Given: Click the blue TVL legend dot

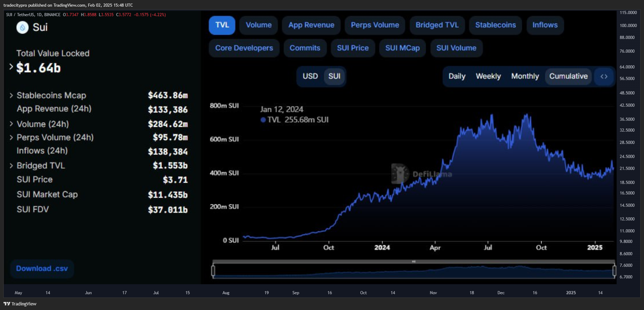Looking at the screenshot, I should tap(263, 120).
